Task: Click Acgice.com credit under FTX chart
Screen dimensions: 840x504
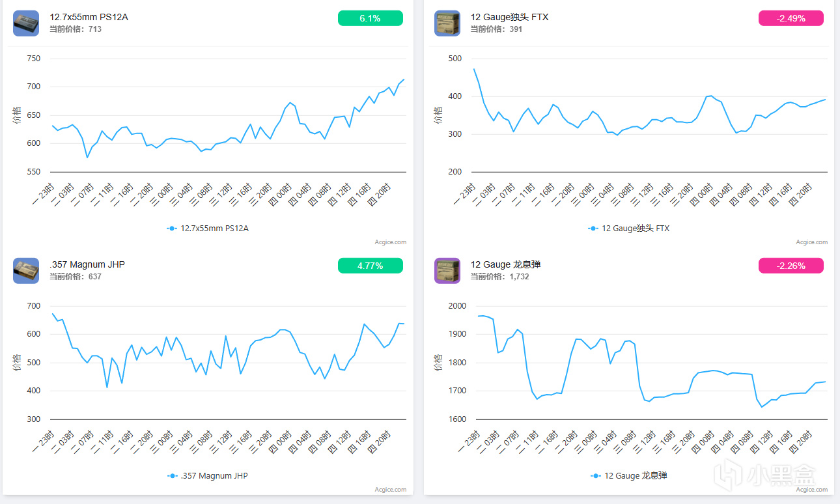Action: coord(811,242)
